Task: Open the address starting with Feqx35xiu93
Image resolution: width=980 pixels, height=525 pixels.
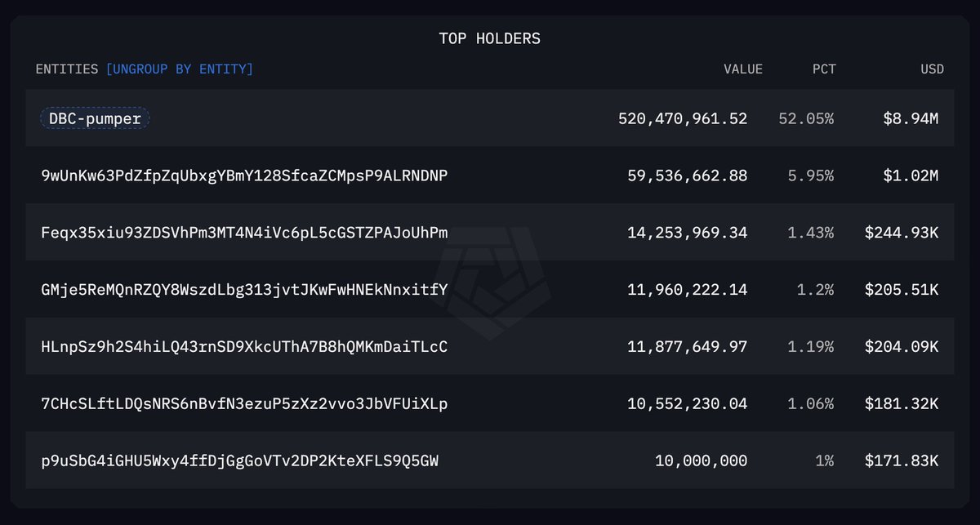Action: pos(244,233)
